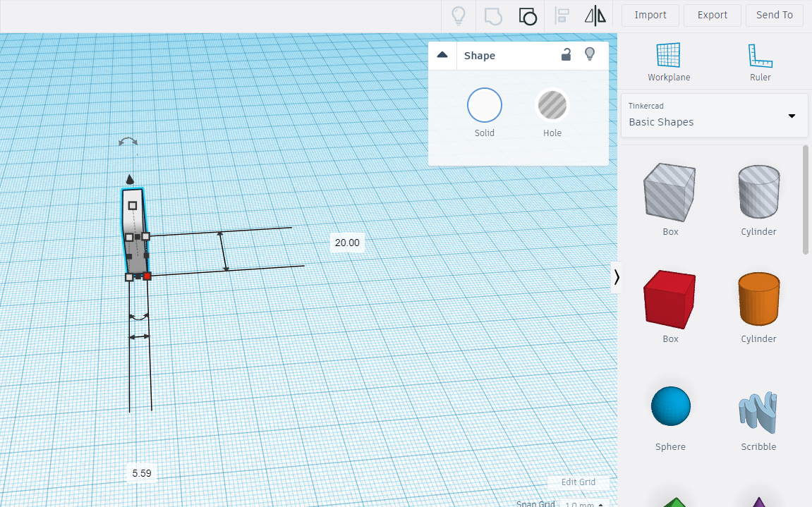Pick the blue Sphere shape
Screen dimensions: 812x507
click(x=671, y=406)
